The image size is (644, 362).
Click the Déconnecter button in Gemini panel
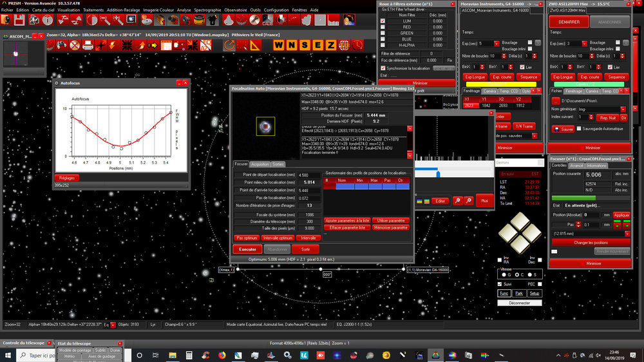(x=519, y=303)
